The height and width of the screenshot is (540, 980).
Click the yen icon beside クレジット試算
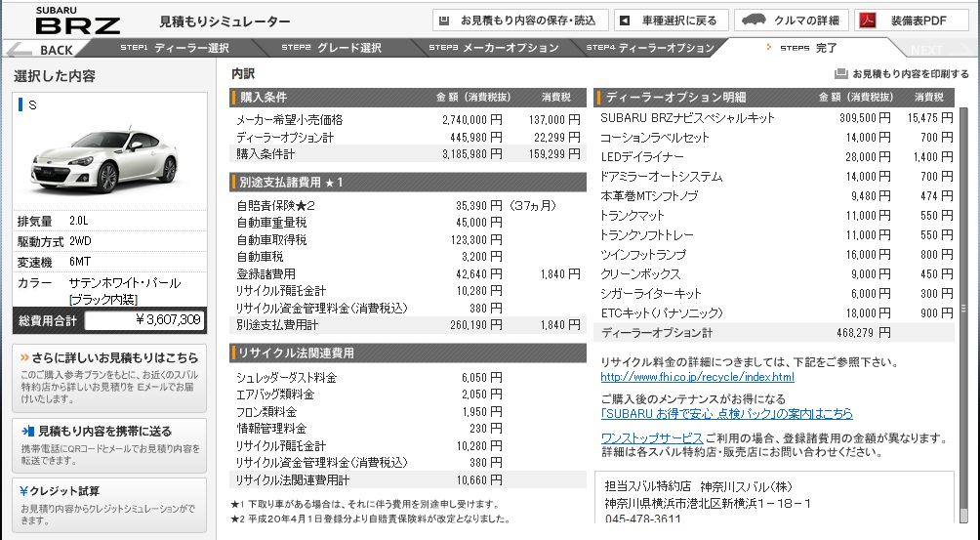click(x=23, y=491)
